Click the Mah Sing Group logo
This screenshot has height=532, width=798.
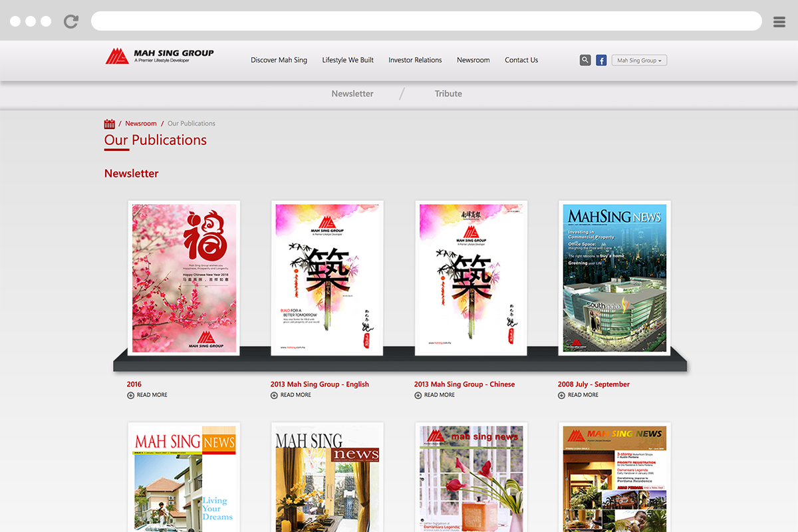pyautogui.click(x=160, y=57)
